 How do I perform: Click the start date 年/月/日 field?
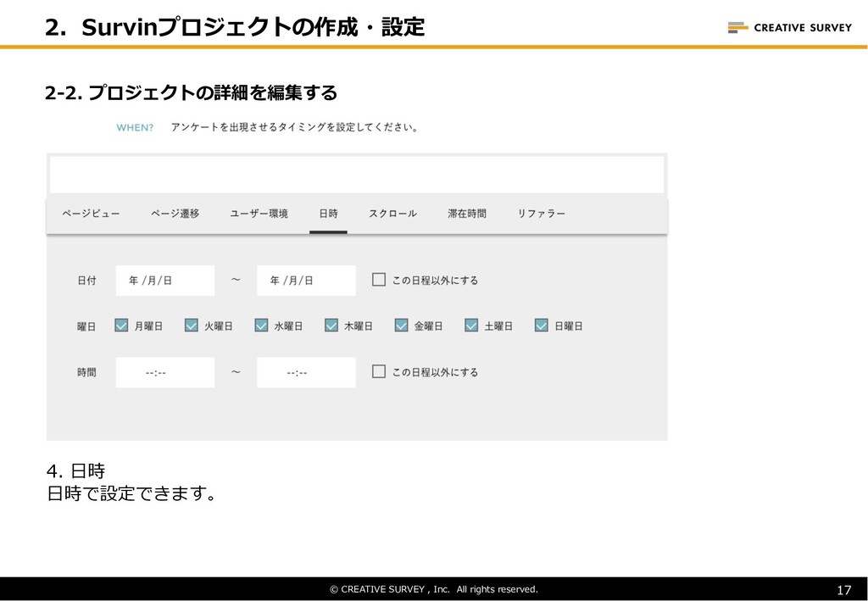165,281
